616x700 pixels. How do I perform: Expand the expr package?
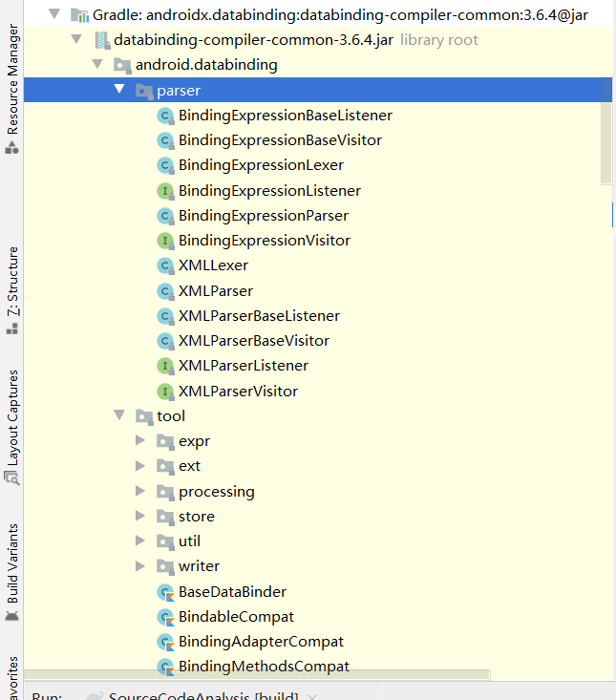[x=140, y=440]
